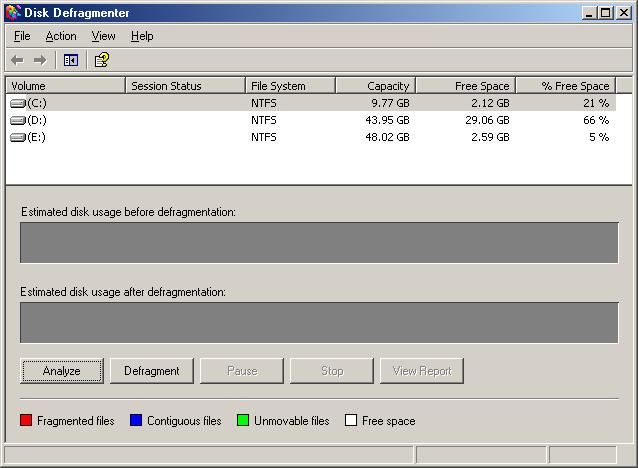Open the View menu
The width and height of the screenshot is (638, 468).
pos(103,36)
